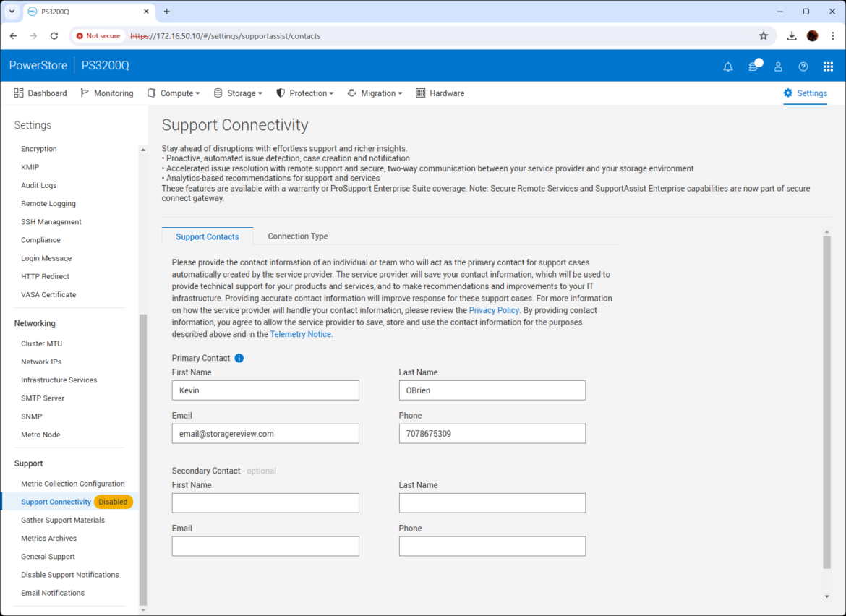
Task: Reload the page with browser refresh icon
Action: [54, 35]
